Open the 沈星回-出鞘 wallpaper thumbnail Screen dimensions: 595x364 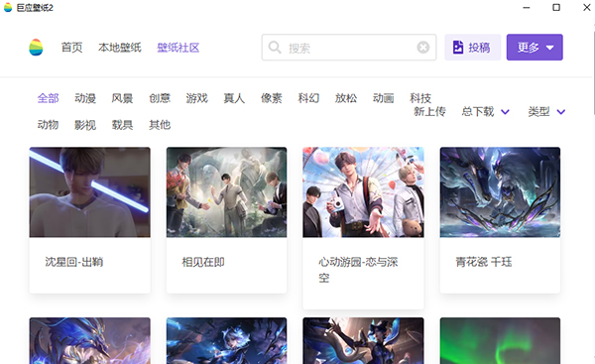[x=90, y=192]
